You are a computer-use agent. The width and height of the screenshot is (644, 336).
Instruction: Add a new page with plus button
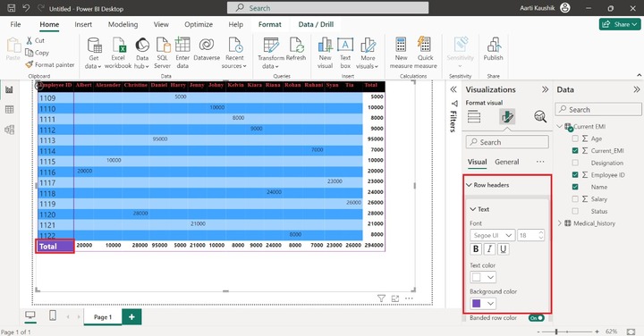tap(131, 316)
